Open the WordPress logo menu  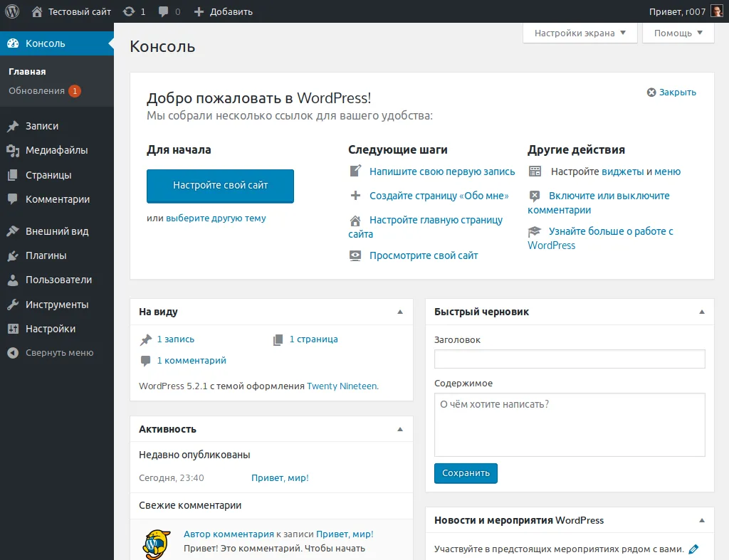click(12, 11)
